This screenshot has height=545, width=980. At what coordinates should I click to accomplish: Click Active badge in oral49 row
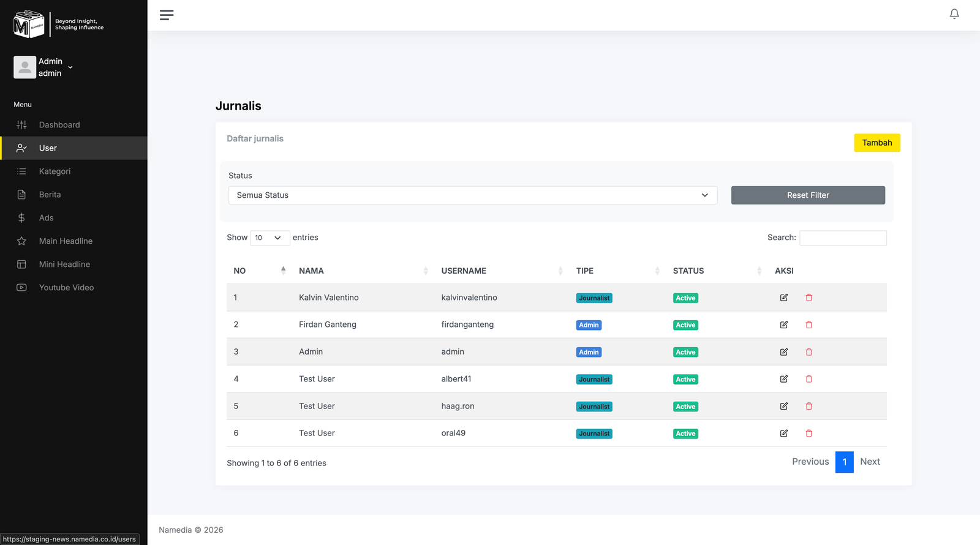click(685, 434)
